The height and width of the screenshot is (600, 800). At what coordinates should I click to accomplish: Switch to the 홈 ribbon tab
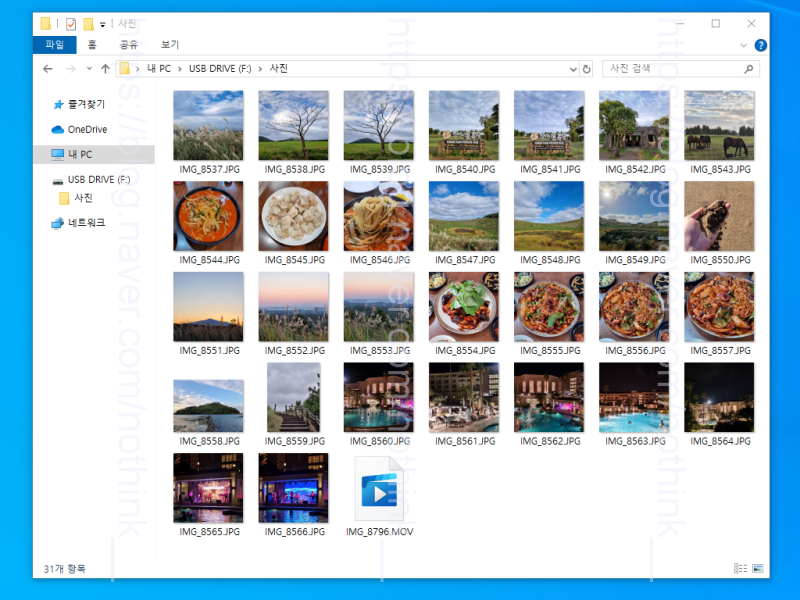tap(92, 44)
